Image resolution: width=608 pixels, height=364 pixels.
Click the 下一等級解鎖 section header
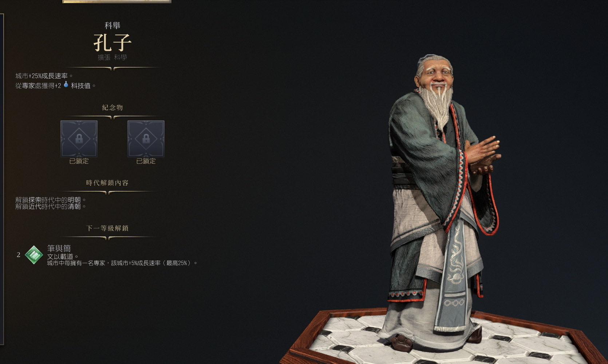click(x=107, y=228)
